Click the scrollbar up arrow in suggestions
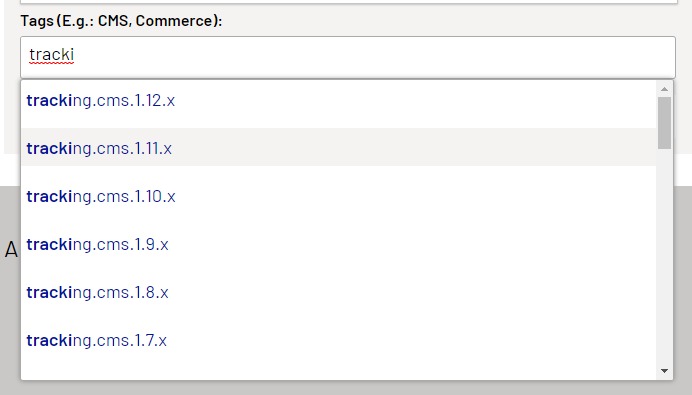 click(x=664, y=89)
